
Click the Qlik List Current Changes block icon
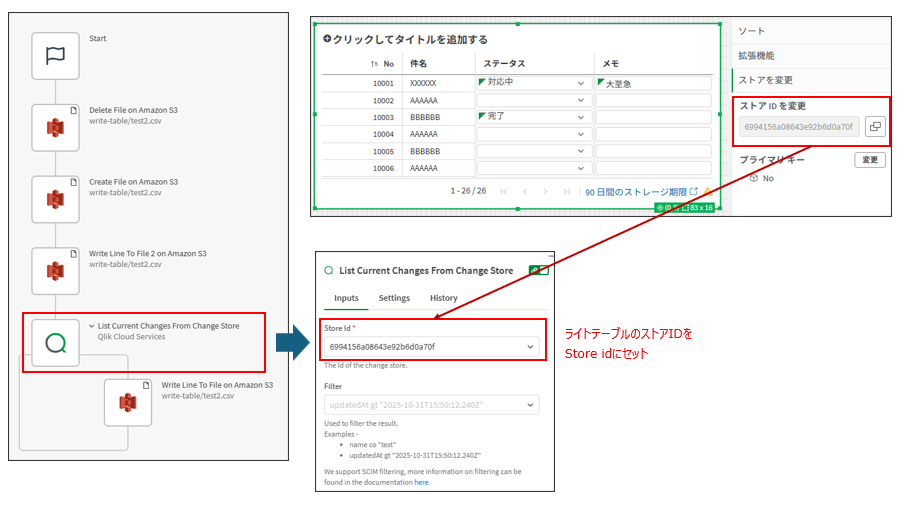coord(55,343)
